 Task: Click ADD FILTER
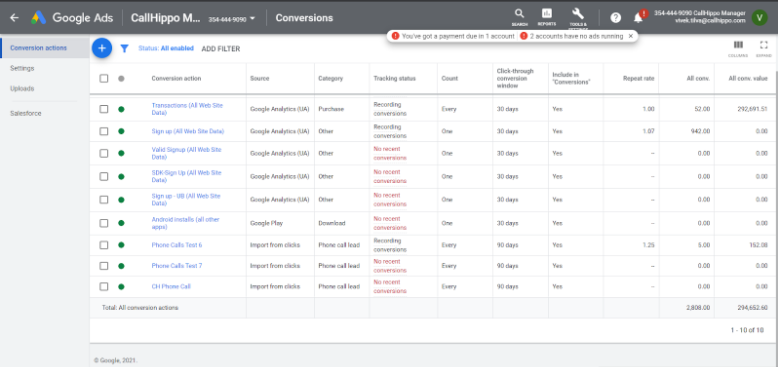(x=220, y=49)
